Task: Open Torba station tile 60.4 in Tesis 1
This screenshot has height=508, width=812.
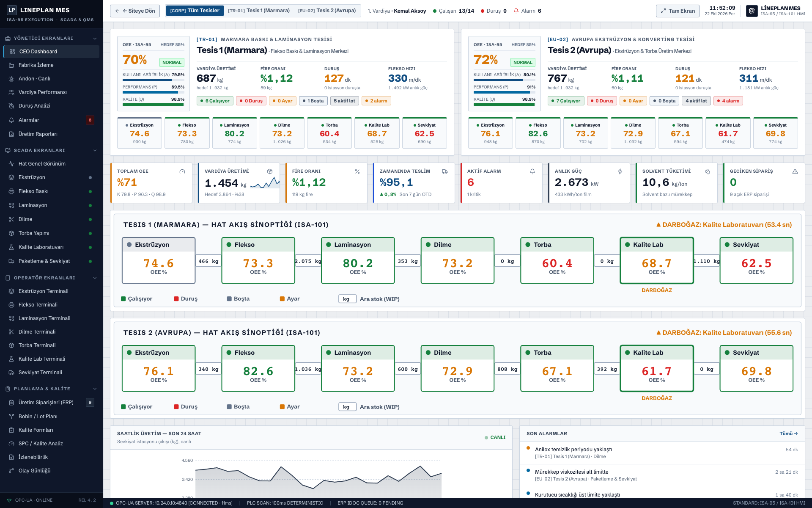Action: pyautogui.click(x=329, y=133)
